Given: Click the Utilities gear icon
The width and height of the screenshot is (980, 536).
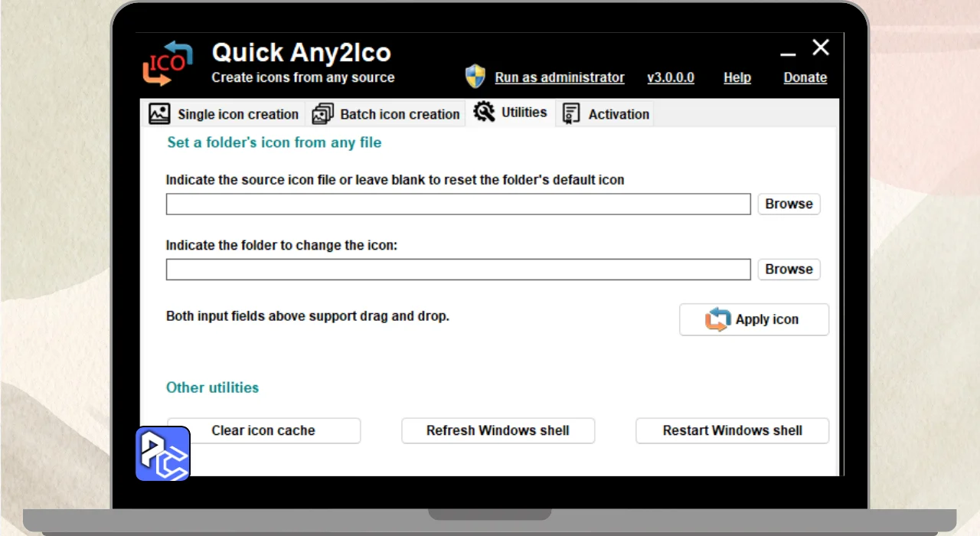Looking at the screenshot, I should pos(484,112).
